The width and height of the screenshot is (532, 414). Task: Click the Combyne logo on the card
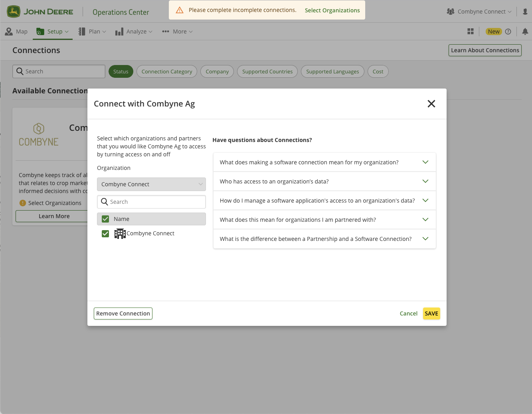(39, 135)
